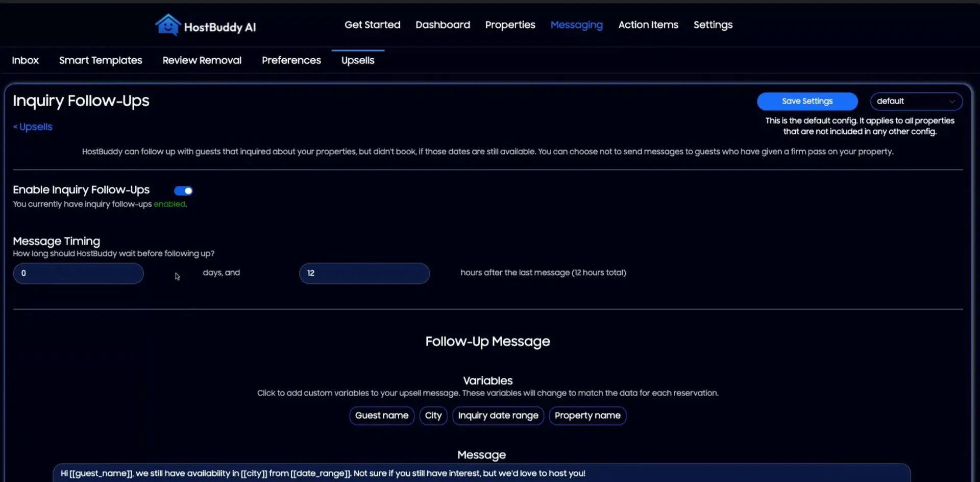980x482 pixels.
Task: Click the Inquiry Follow-Ups page heading
Action: pos(81,101)
